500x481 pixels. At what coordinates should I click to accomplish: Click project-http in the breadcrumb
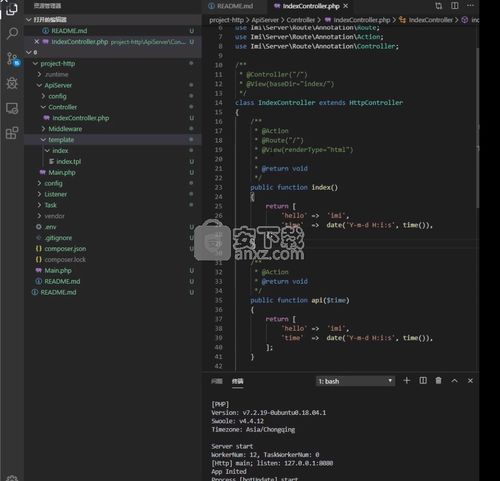(x=226, y=20)
